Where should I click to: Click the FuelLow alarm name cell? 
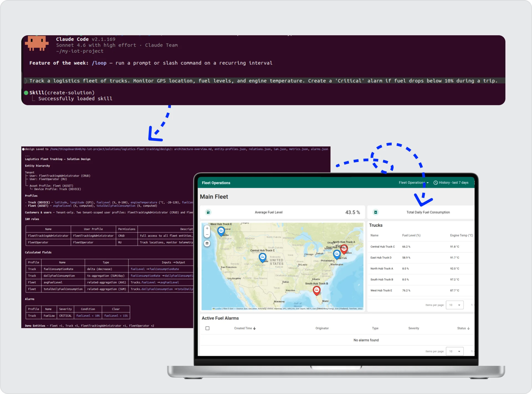[49, 316]
